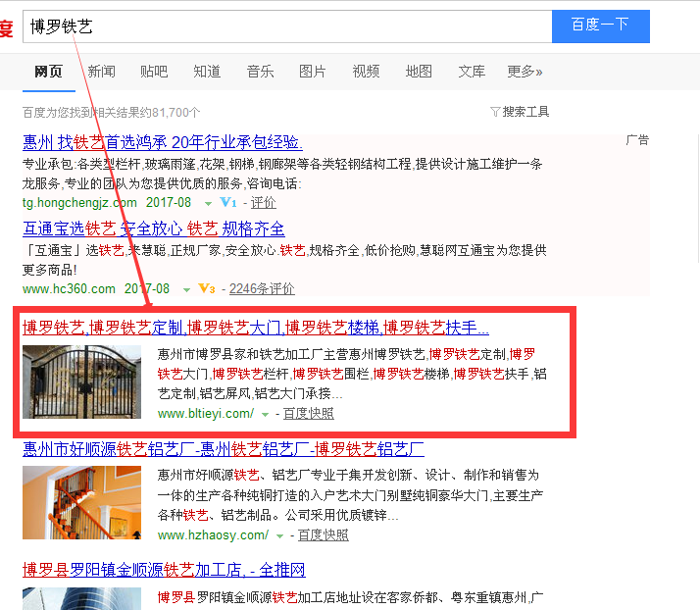Switch to the 图片 tab

313,72
